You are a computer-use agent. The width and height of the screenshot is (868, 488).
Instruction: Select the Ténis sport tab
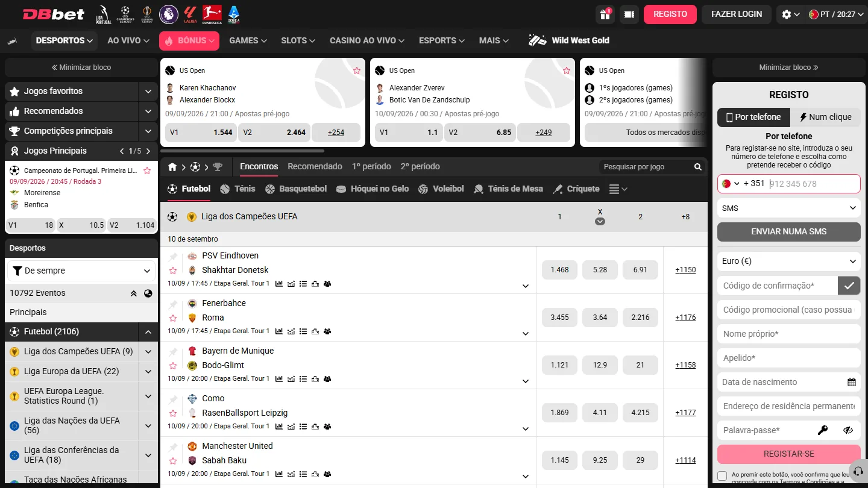pyautogui.click(x=237, y=189)
